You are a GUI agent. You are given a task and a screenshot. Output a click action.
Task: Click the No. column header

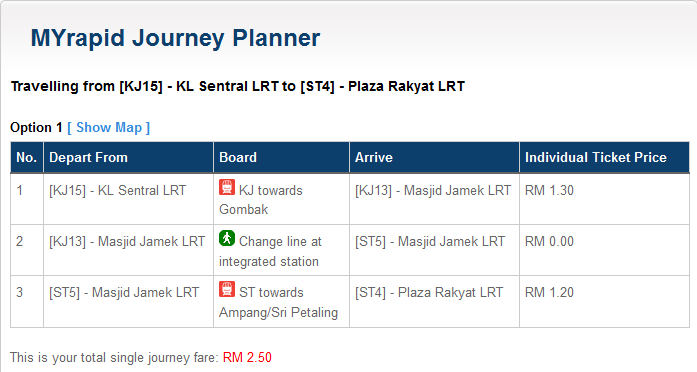[27, 157]
